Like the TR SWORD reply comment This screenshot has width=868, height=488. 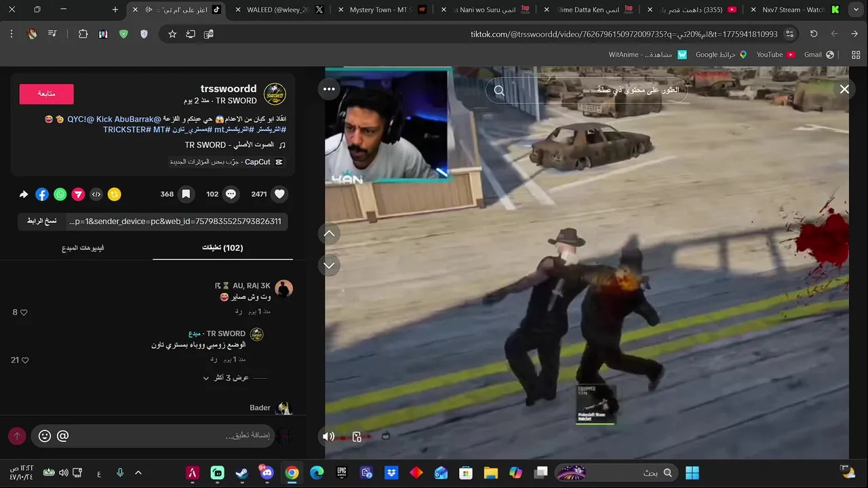tap(24, 360)
